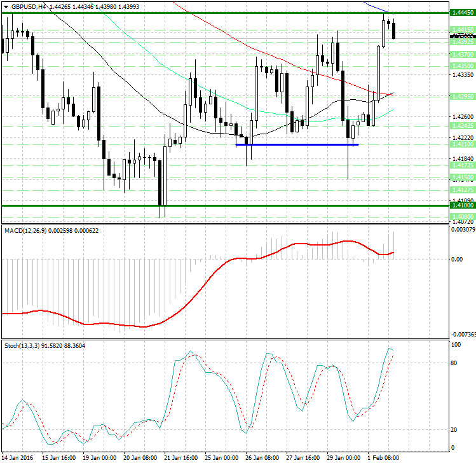Open the GBPUSD,H4 chart dropdown triangle
Image resolution: width=476 pixels, height=465 pixels.
pyautogui.click(x=6, y=7)
